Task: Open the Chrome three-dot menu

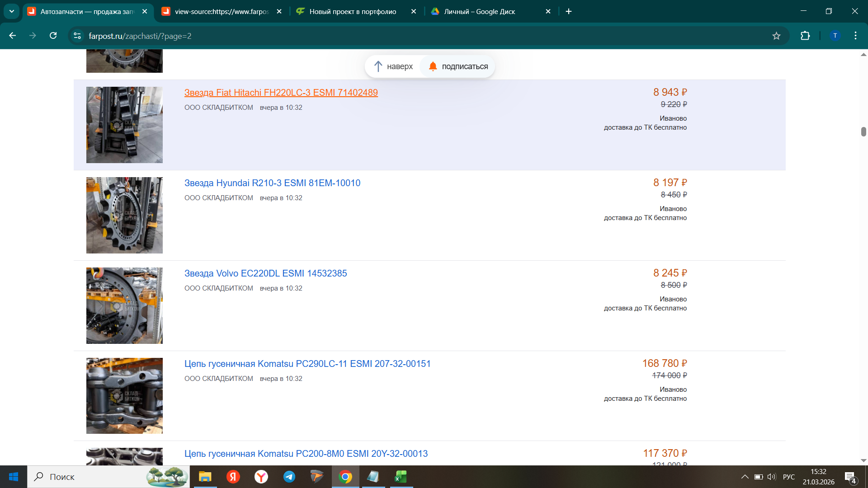Action: point(855,36)
